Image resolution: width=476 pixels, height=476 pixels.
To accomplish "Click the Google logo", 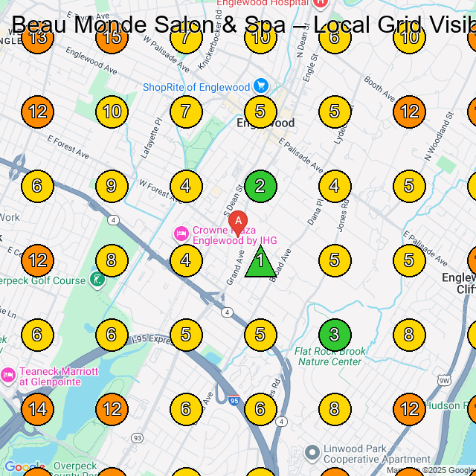I will [25, 467].
